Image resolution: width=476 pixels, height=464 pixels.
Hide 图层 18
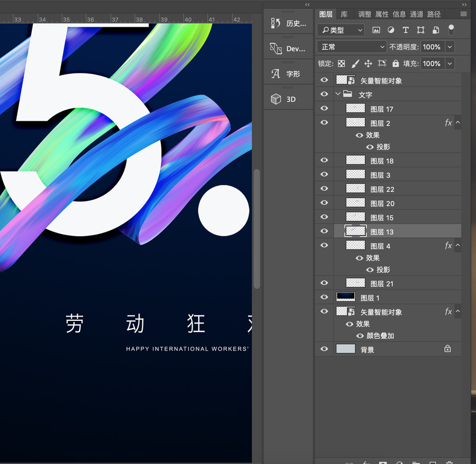pyautogui.click(x=324, y=160)
